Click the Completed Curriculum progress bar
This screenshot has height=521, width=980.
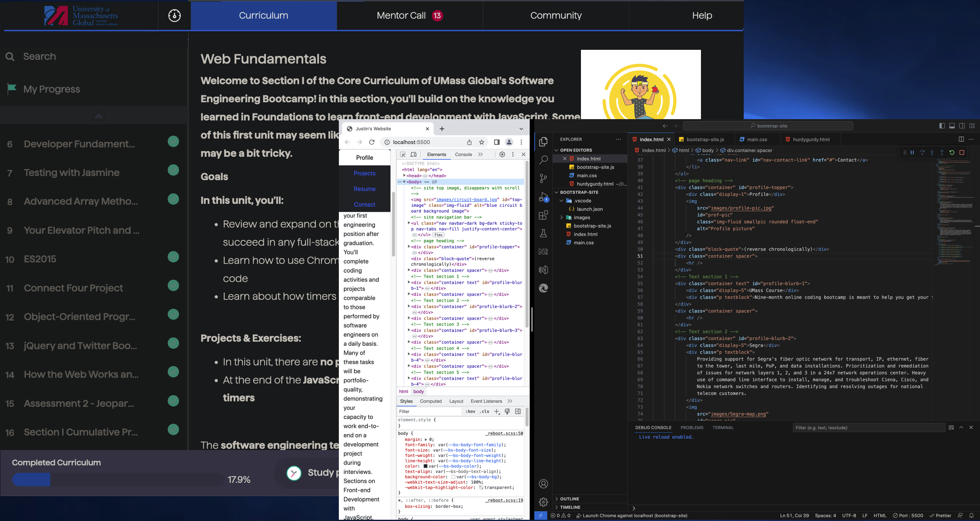click(118, 479)
